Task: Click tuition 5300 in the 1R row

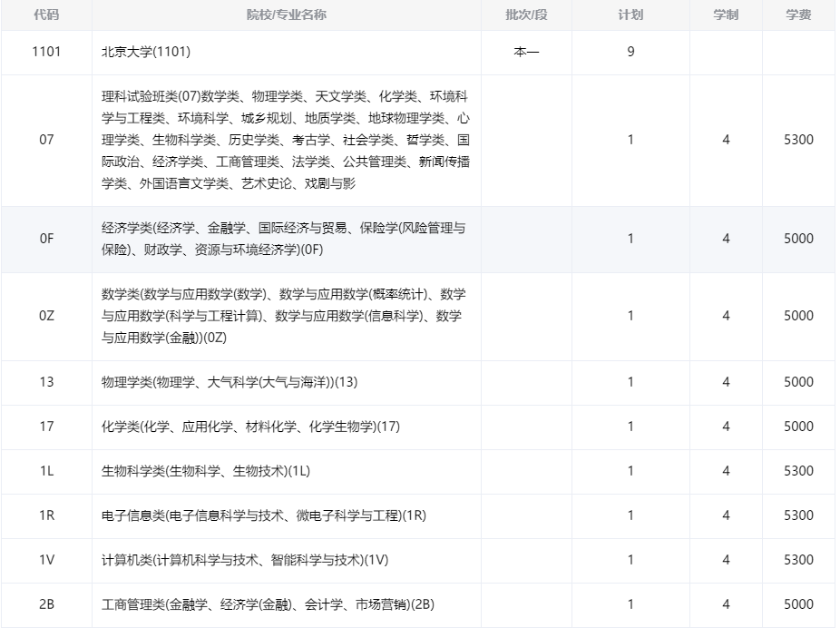Action: click(x=798, y=515)
